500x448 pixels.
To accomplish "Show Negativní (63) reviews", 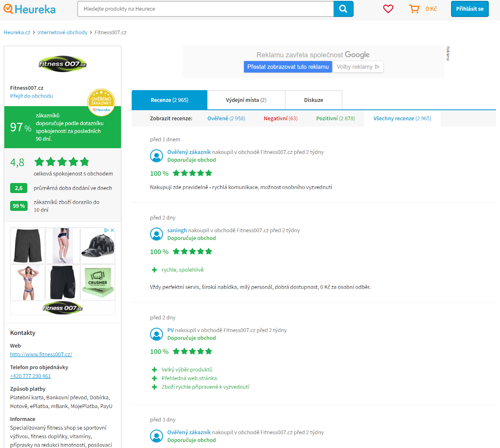I will coord(281,119).
